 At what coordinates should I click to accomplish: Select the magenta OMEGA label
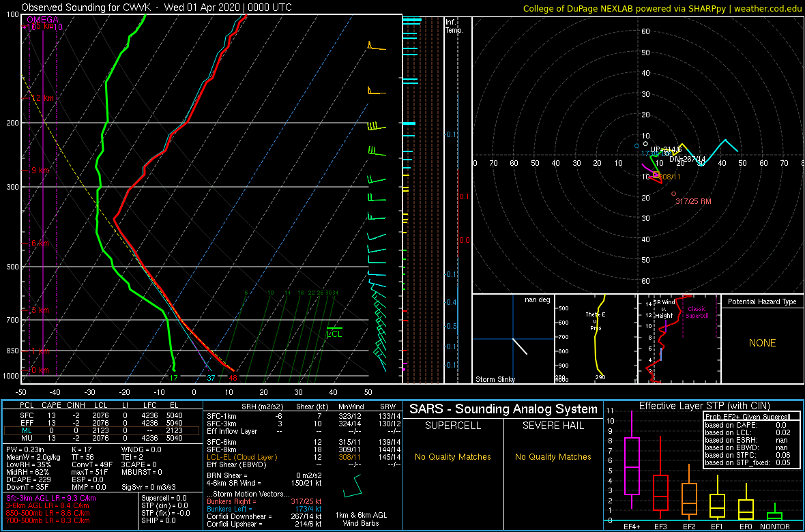coord(42,20)
